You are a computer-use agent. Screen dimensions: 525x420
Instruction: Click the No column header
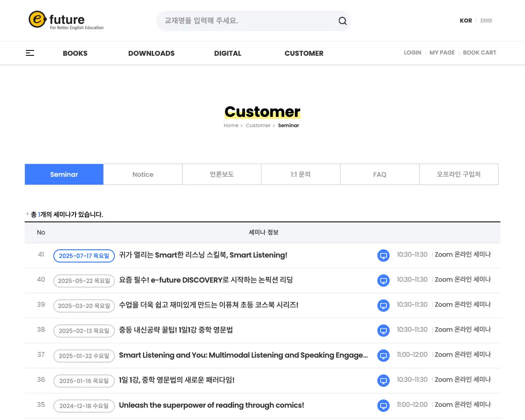(41, 232)
